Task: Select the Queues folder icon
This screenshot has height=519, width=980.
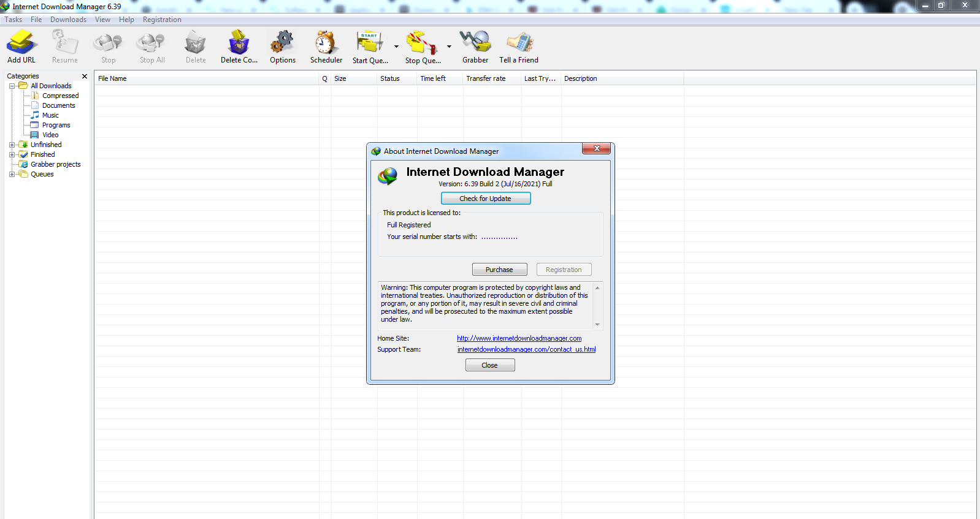Action: point(23,174)
